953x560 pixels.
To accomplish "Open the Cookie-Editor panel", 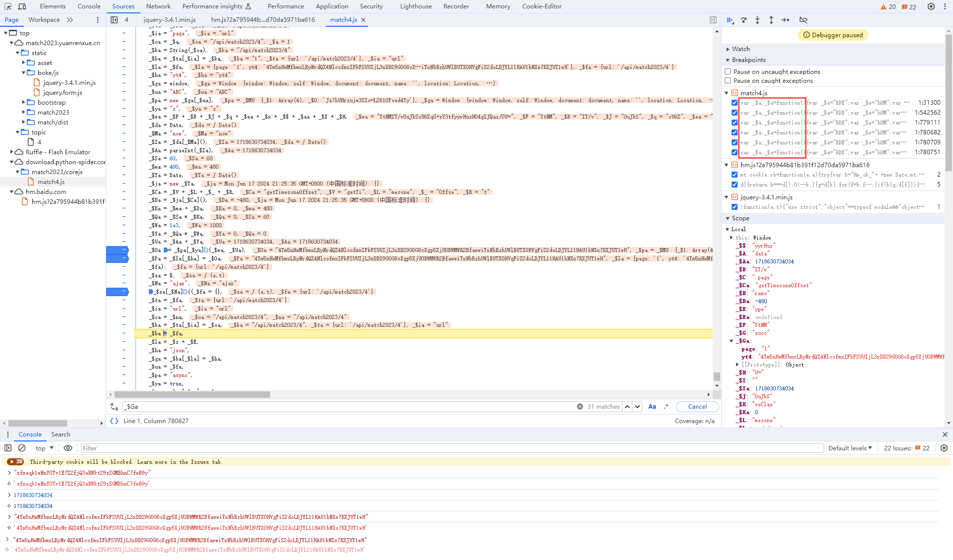I will pyautogui.click(x=542, y=6).
